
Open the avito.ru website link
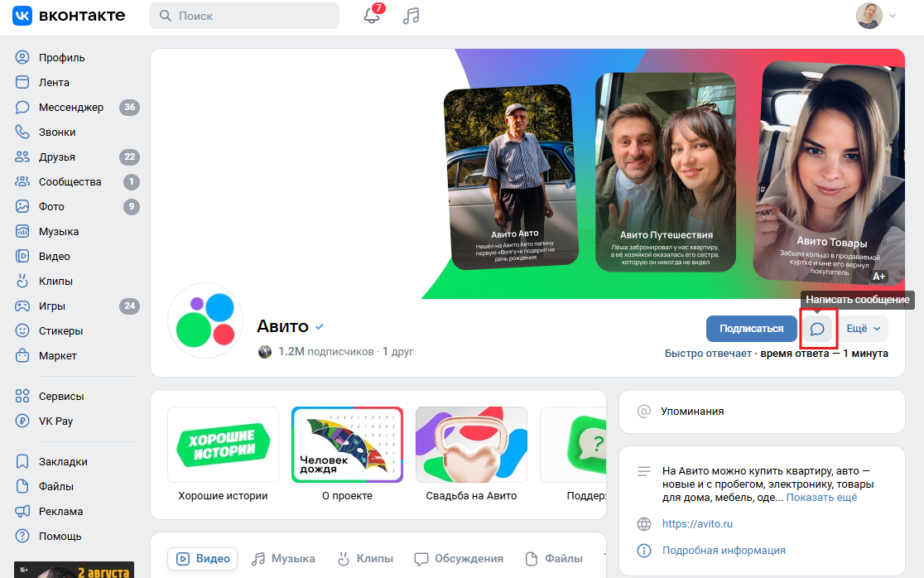coord(697,524)
